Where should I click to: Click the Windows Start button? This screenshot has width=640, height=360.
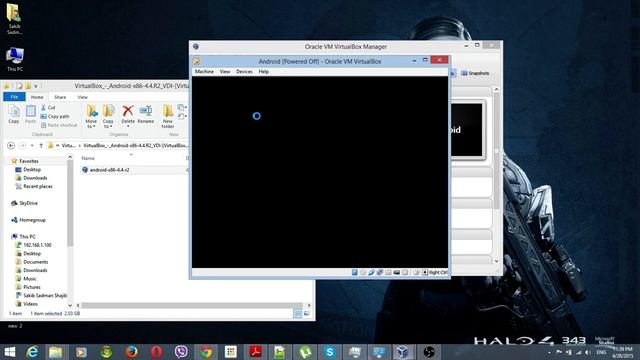(x=9, y=352)
